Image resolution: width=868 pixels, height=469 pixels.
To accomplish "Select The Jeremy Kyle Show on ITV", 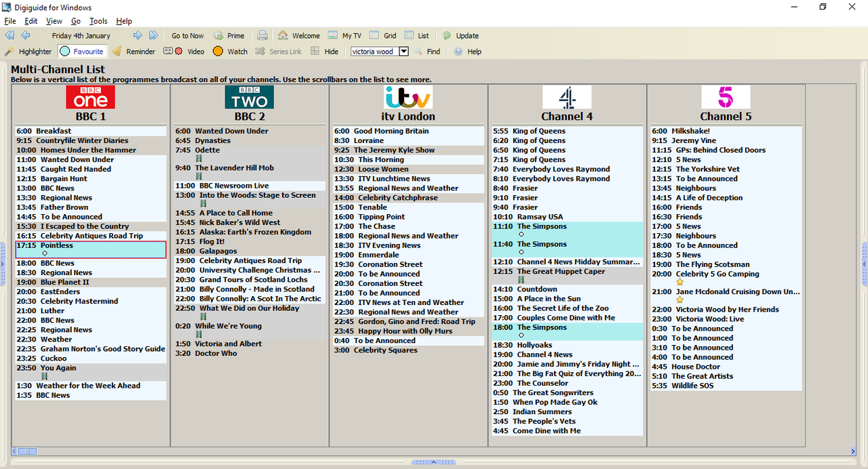I will [408, 150].
